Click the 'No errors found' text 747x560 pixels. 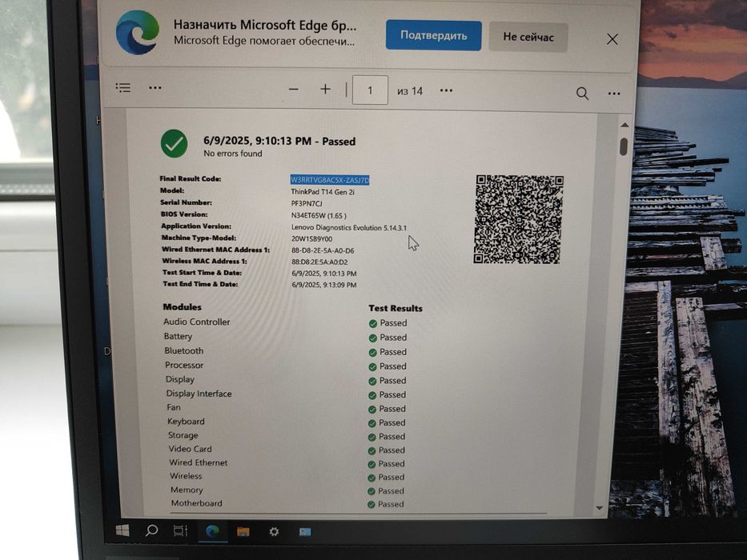(x=232, y=154)
